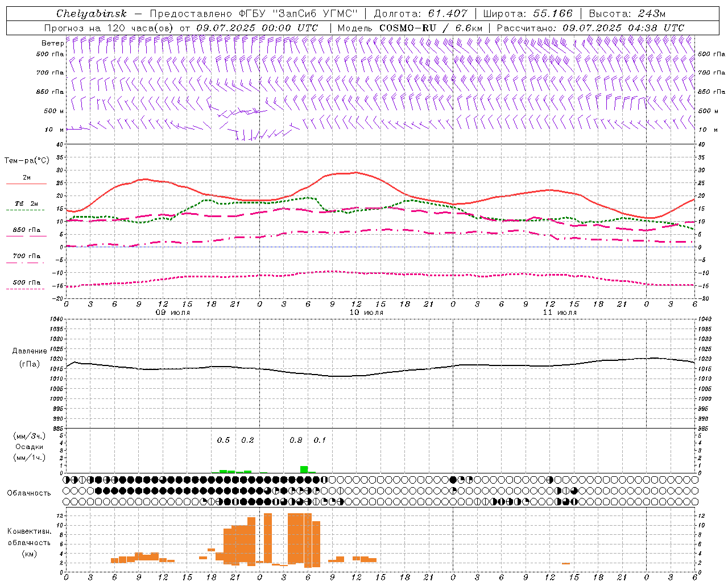This screenshot has height=582, width=728.
Task: Click the 0.1 precipitation amount value
Action: (x=320, y=440)
